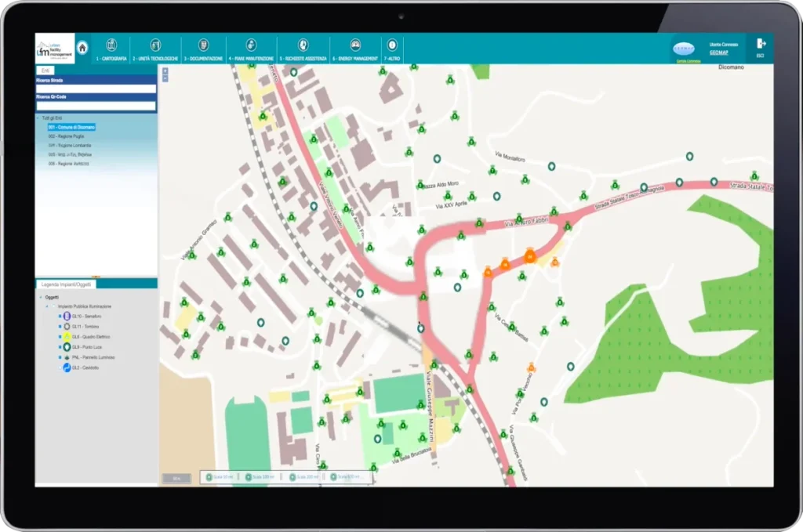Toggle the GL10 - Semaforo layer checkbox
Image resolution: width=803 pixels, height=532 pixels.
[60, 316]
